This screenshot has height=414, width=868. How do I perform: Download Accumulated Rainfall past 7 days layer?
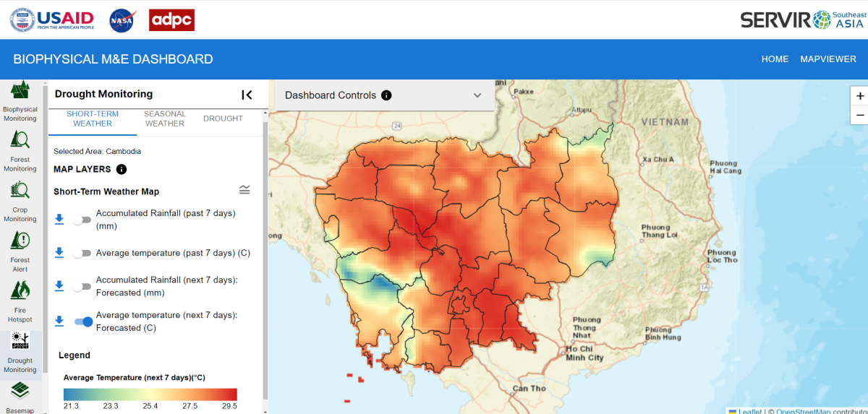tap(60, 220)
